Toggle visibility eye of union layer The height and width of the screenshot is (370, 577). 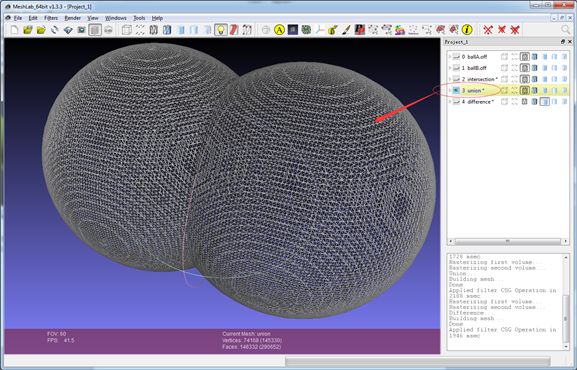click(x=456, y=91)
